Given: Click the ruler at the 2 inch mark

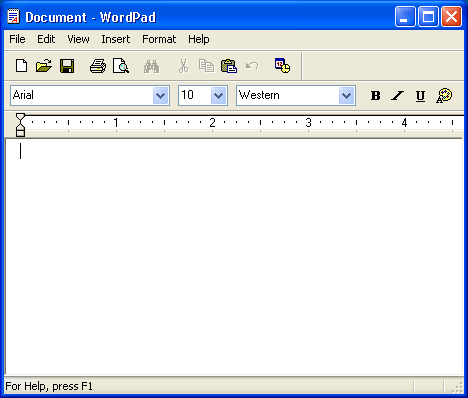Looking at the screenshot, I should [x=212, y=123].
